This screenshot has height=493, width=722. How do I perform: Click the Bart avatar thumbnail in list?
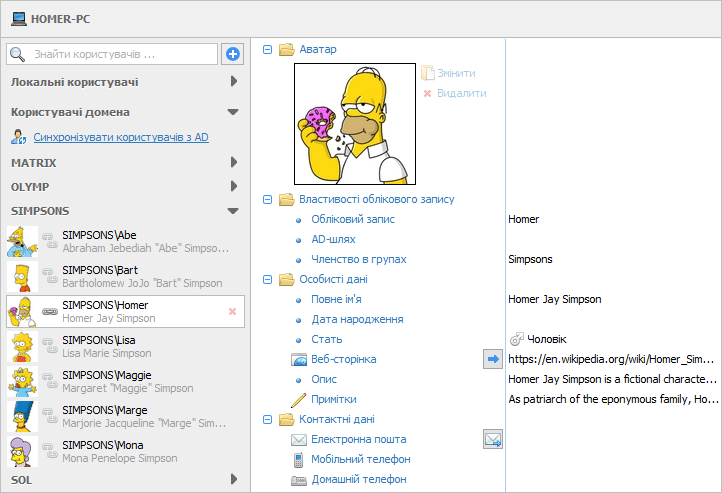22,277
